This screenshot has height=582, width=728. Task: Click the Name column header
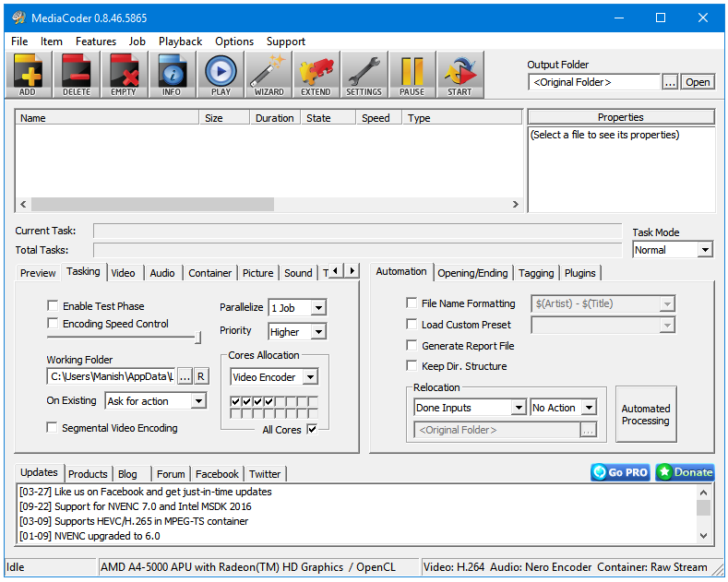coord(107,118)
